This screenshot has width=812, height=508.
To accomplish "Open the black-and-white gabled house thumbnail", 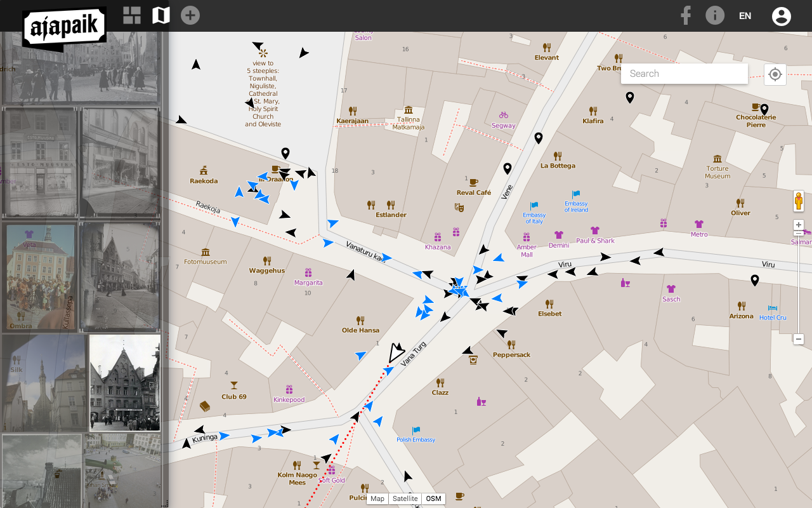I will (x=125, y=383).
